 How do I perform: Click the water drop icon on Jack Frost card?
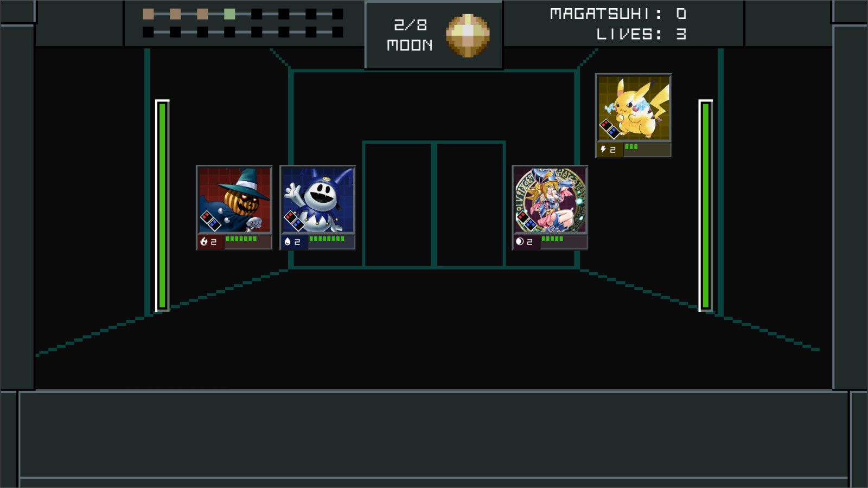click(288, 242)
